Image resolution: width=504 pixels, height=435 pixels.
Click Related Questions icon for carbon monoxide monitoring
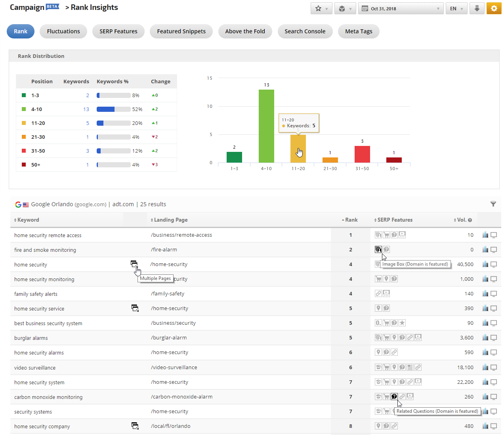(394, 397)
